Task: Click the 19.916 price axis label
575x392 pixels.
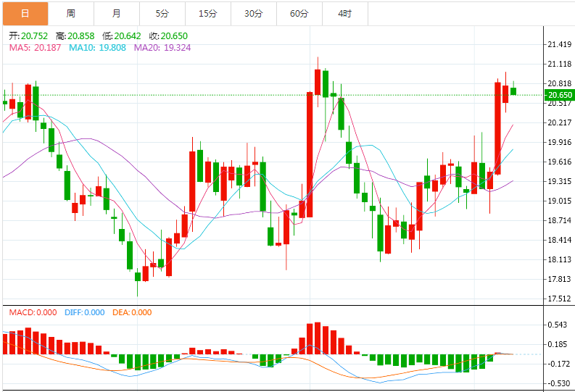Action: [x=559, y=142]
